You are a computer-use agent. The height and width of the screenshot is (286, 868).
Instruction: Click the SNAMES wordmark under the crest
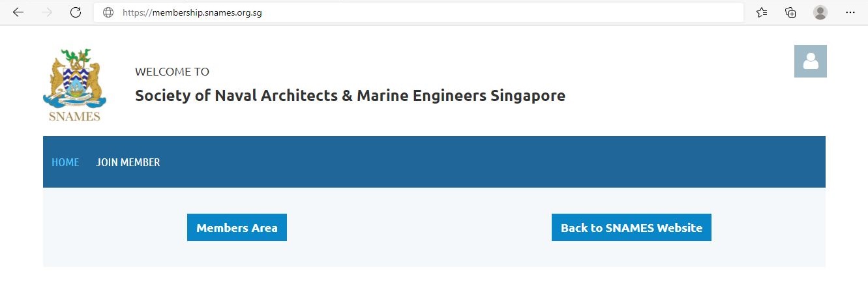(x=74, y=117)
